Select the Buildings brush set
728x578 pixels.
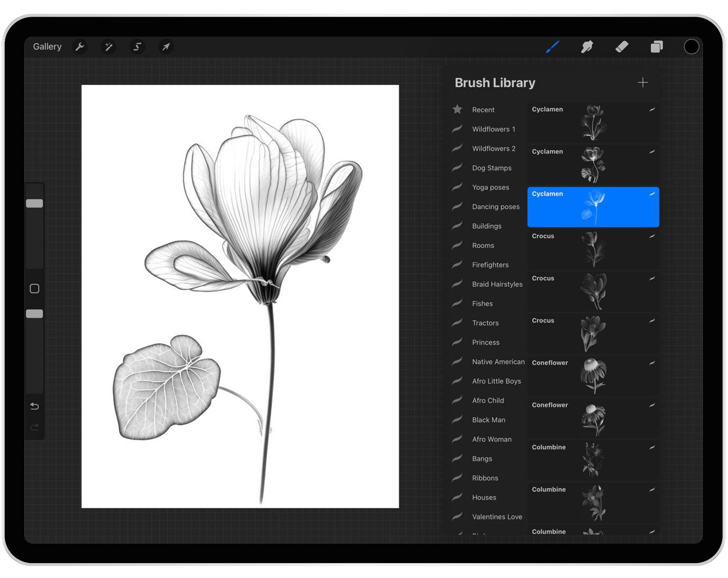488,226
